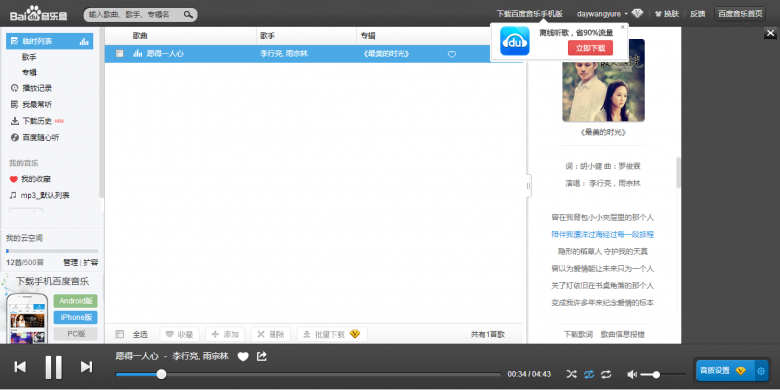The width and height of the screenshot is (780, 390).
Task: Open the 百度音乐首页 homepage button
Action: [740, 14]
